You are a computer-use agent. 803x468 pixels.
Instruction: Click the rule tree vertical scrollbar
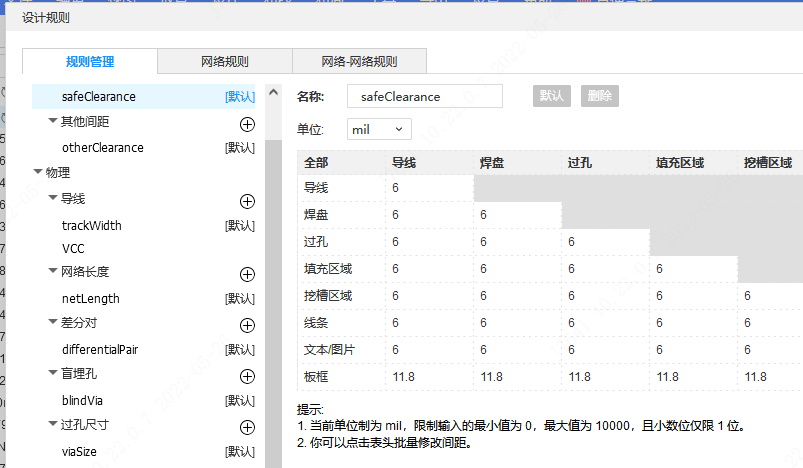[273, 300]
